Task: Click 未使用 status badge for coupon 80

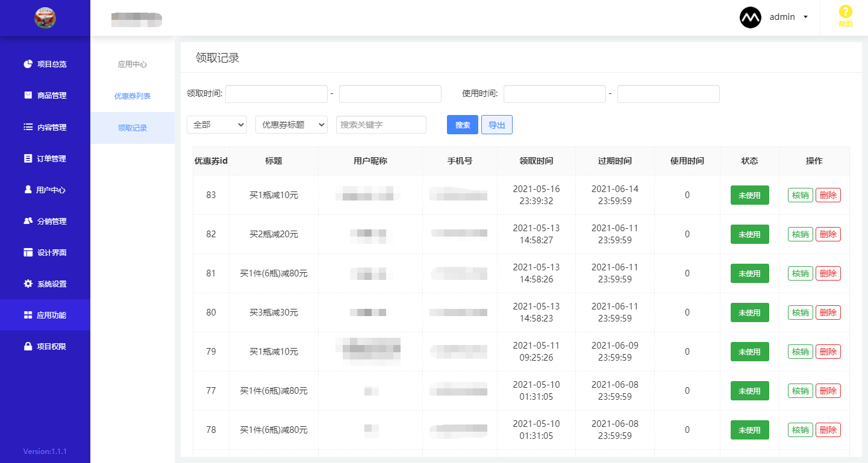Action: click(750, 312)
